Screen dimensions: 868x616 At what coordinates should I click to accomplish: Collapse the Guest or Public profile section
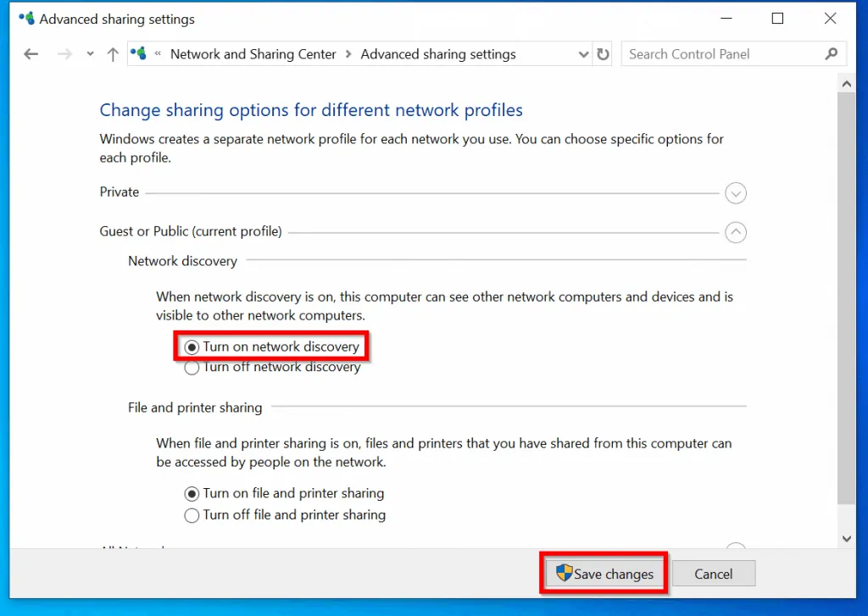(x=735, y=232)
